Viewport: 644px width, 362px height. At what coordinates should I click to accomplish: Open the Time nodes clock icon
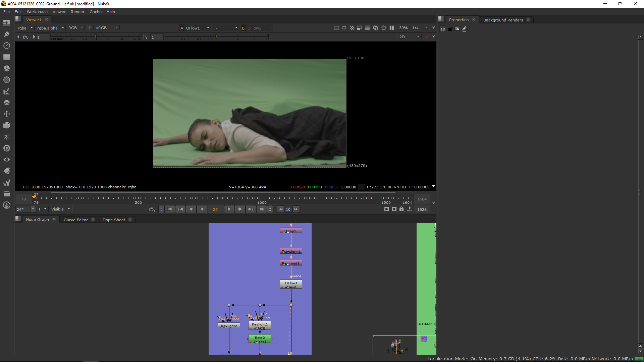[6, 46]
